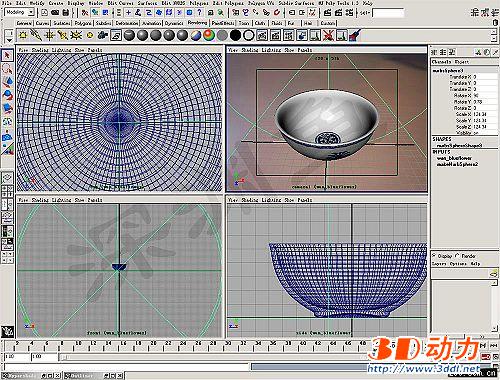The width and height of the screenshot is (500, 380).
Task: Click the trash can shelf icon
Action: coord(495,23)
